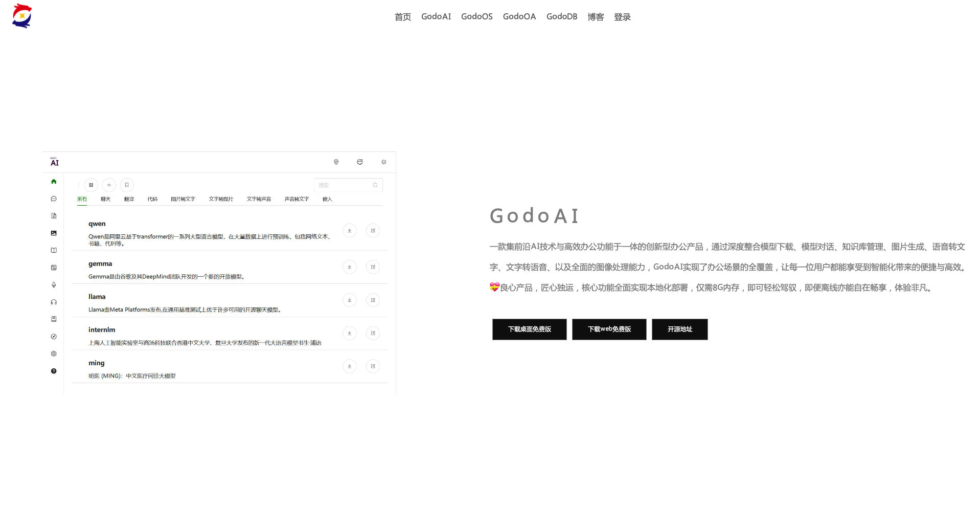Open the chat icon in the sidebar
The width and height of the screenshot is (980, 510).
[x=54, y=198]
